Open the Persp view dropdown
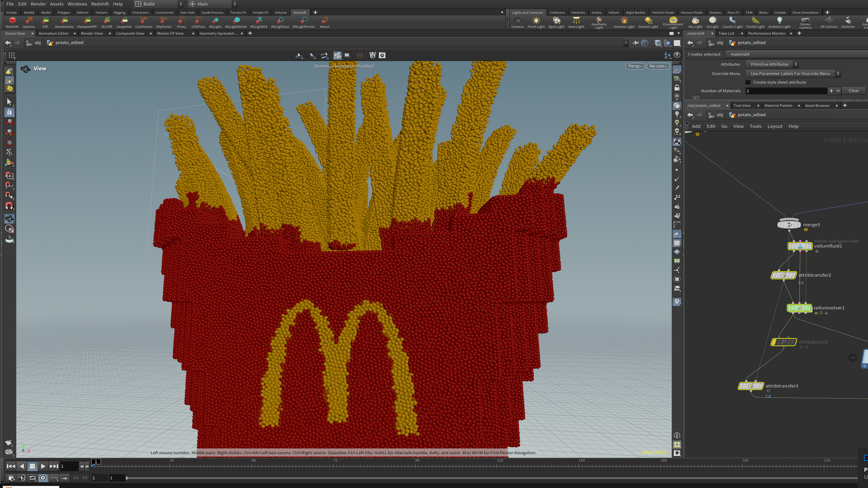This screenshot has height=488, width=868. 635,66
